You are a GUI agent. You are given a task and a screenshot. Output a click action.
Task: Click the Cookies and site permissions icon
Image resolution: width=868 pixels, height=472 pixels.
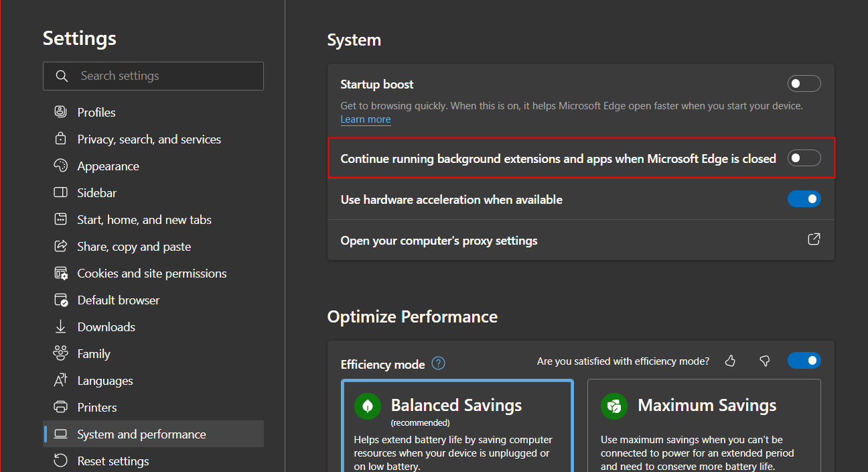(61, 273)
